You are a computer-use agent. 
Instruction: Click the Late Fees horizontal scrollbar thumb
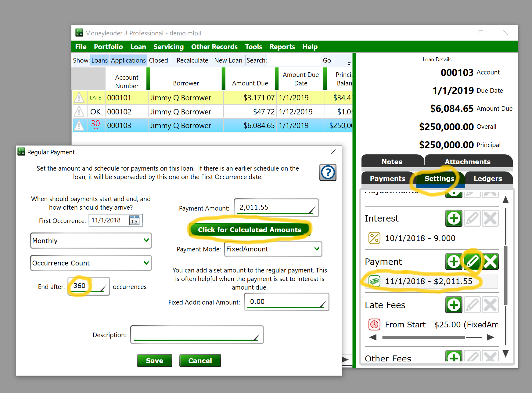pyautogui.click(x=423, y=337)
